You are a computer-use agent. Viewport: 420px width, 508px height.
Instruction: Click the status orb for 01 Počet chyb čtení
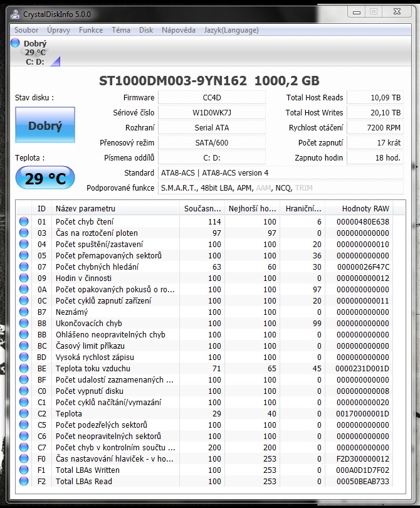[24, 221]
